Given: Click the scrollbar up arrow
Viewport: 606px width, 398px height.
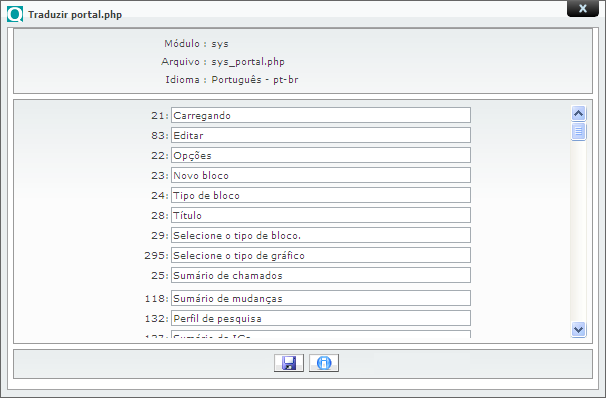Looking at the screenshot, I should 578,113.
